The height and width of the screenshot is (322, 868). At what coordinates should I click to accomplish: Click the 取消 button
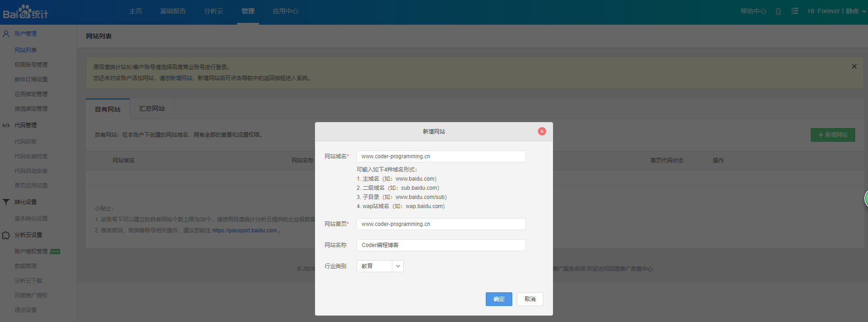pyautogui.click(x=530, y=299)
